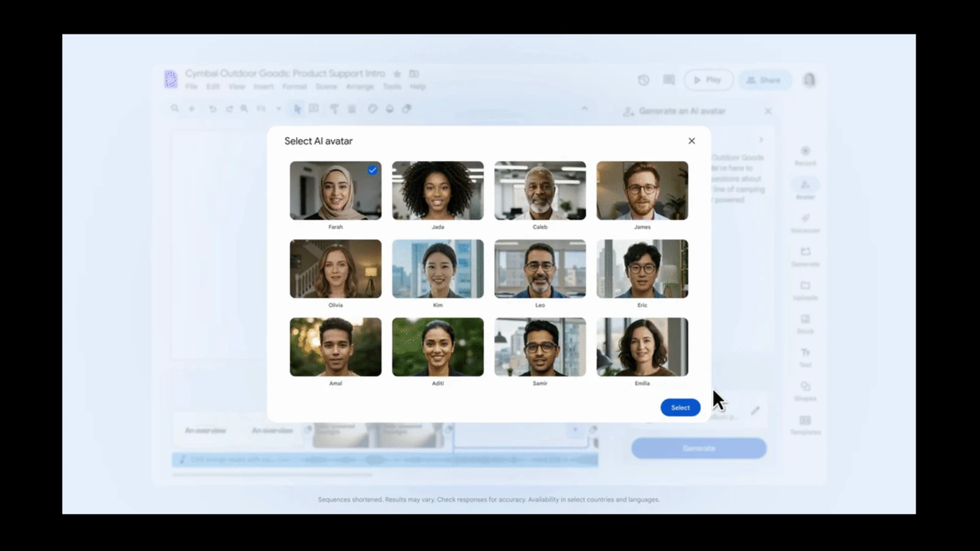Open the comments icon near Play
The width and height of the screenshot is (980, 551).
(669, 80)
